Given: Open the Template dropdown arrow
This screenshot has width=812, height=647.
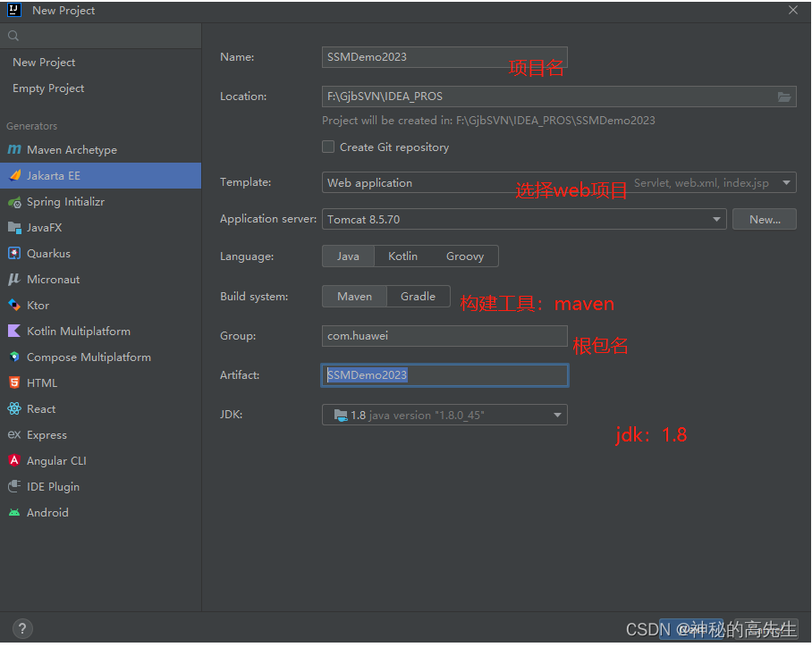Looking at the screenshot, I should pyautogui.click(x=786, y=182).
